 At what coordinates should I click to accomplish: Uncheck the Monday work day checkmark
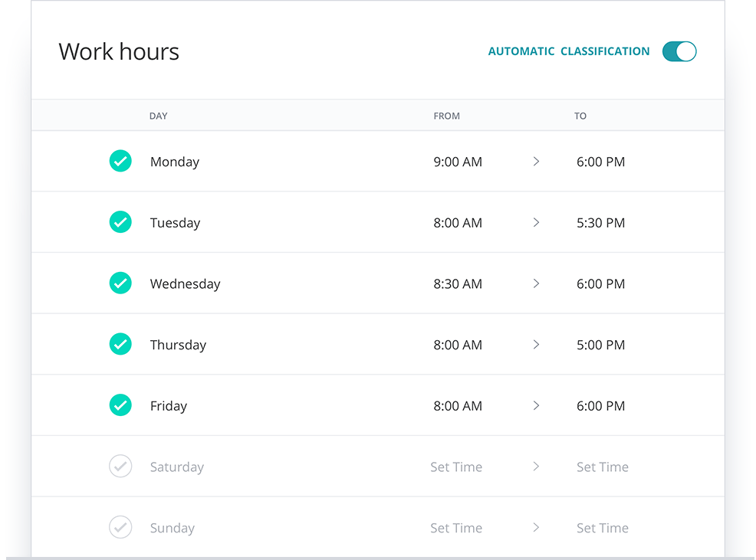click(x=120, y=161)
